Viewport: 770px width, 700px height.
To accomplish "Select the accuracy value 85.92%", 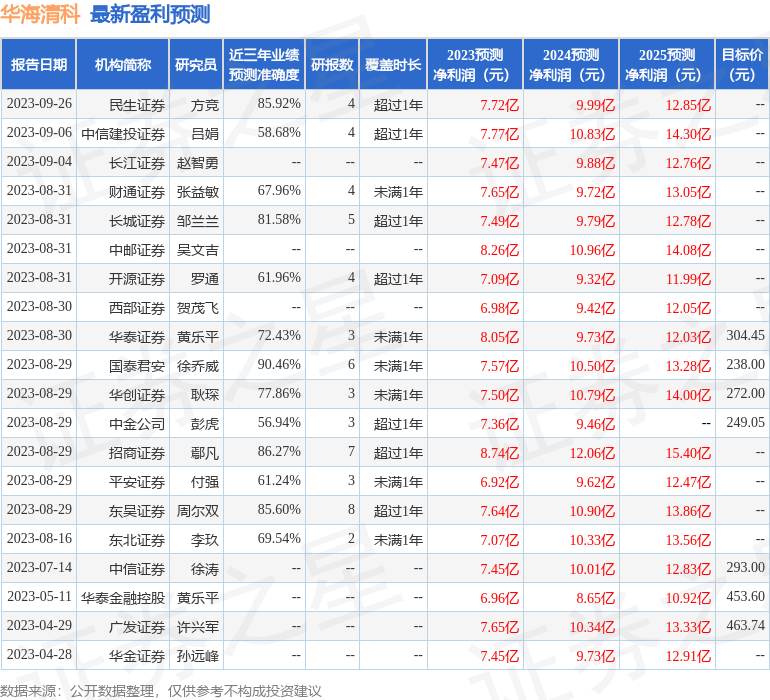I will 279,104.
